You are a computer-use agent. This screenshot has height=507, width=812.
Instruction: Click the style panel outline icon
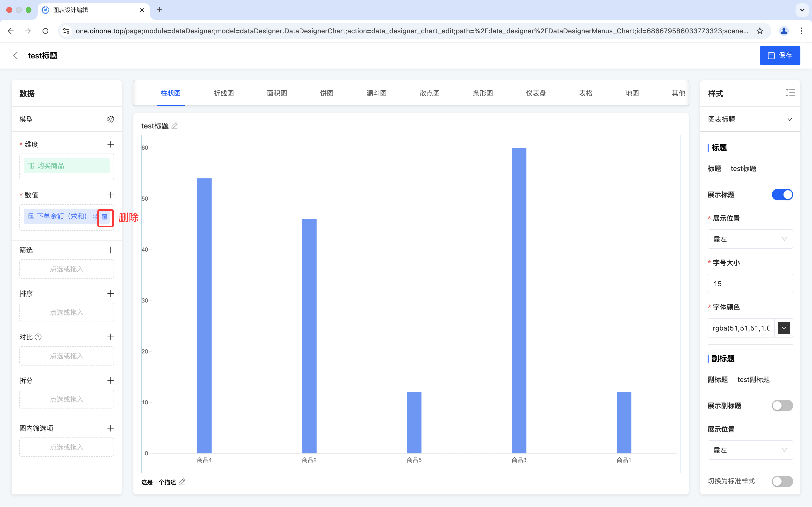coord(790,93)
